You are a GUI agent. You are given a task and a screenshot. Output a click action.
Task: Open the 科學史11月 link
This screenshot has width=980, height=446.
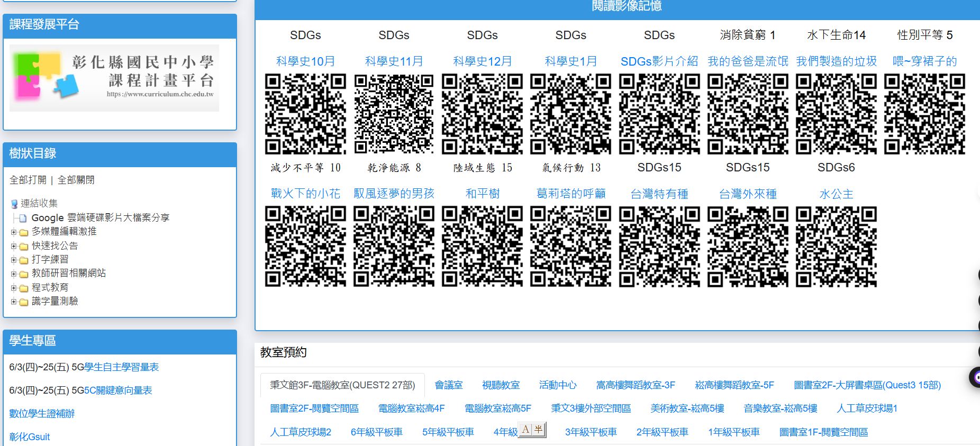[394, 61]
